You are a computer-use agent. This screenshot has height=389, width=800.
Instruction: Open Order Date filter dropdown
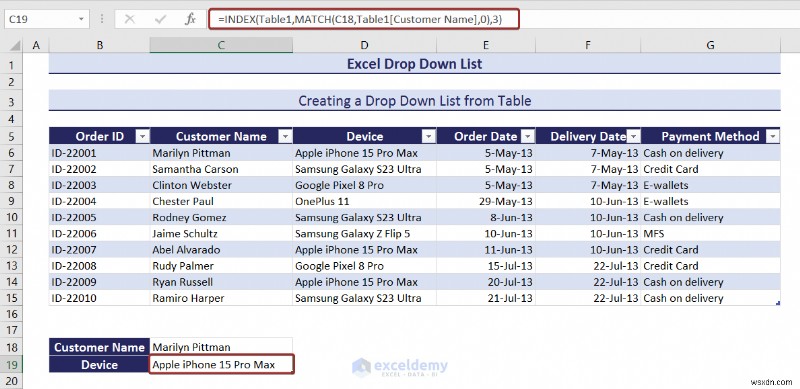coord(528,136)
